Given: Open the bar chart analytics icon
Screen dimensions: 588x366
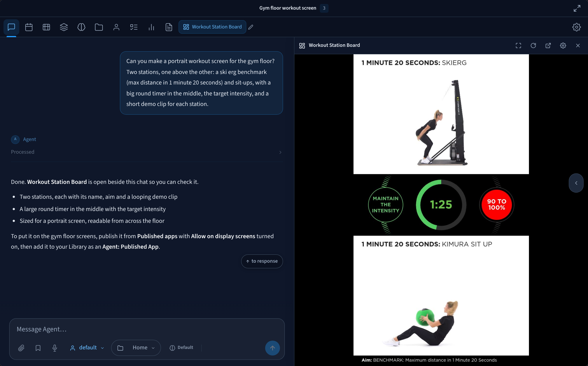Looking at the screenshot, I should 151,27.
